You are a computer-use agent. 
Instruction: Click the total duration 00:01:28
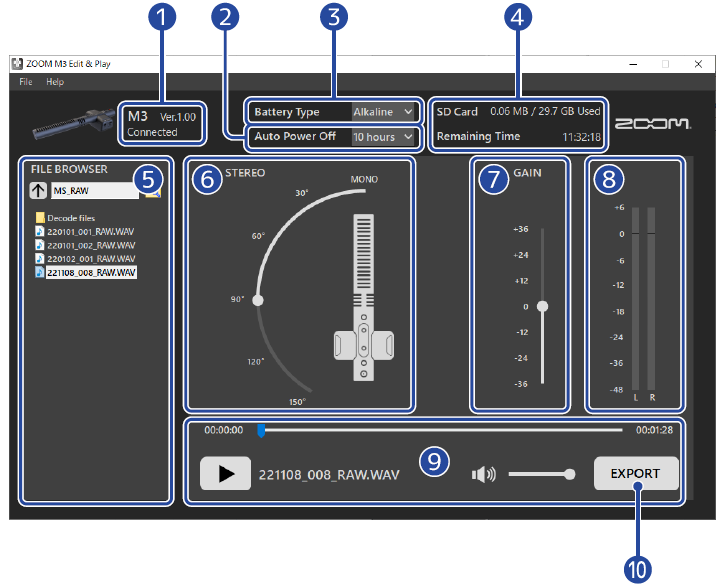coord(654,430)
